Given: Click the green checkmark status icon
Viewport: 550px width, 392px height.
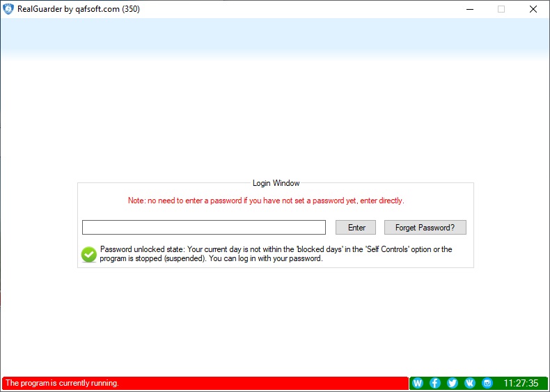Looking at the screenshot, I should coord(89,254).
